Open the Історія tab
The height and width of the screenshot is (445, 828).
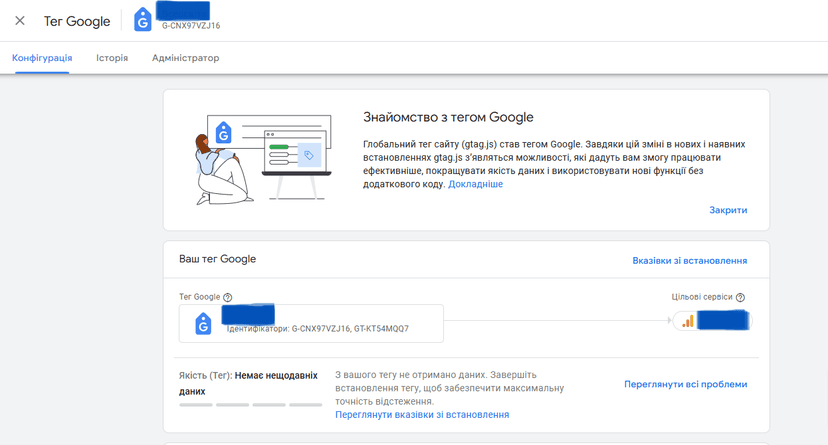point(112,58)
